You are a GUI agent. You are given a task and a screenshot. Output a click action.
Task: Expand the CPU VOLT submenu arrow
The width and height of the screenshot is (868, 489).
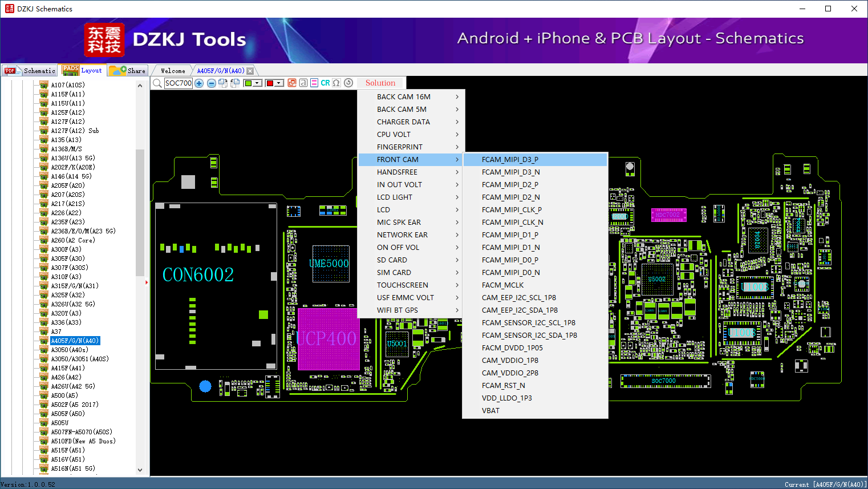point(457,135)
